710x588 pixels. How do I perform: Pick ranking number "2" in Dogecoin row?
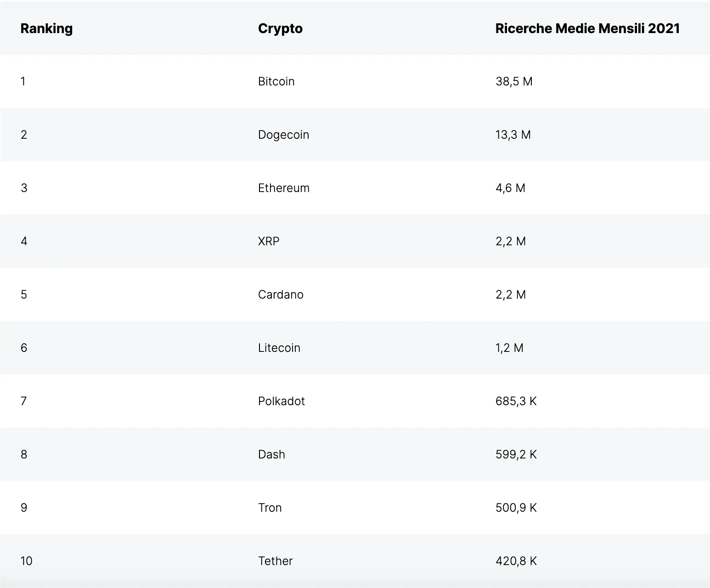[x=24, y=135]
